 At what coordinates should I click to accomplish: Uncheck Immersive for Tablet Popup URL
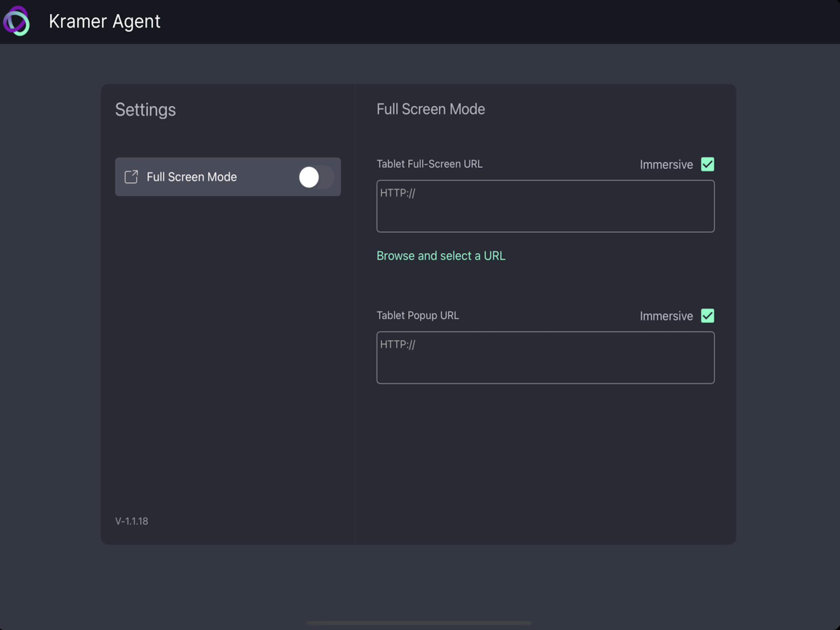pos(708,316)
